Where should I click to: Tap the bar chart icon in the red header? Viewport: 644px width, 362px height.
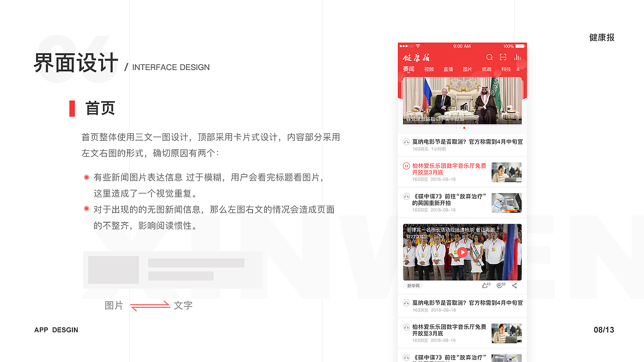coord(517,57)
